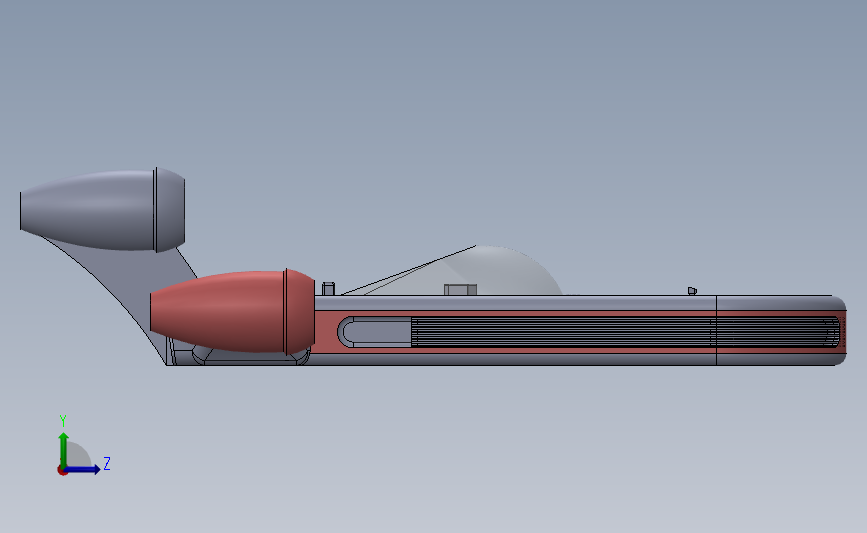Click the 'Z' axis label
This screenshot has height=533, width=867.
point(107,463)
